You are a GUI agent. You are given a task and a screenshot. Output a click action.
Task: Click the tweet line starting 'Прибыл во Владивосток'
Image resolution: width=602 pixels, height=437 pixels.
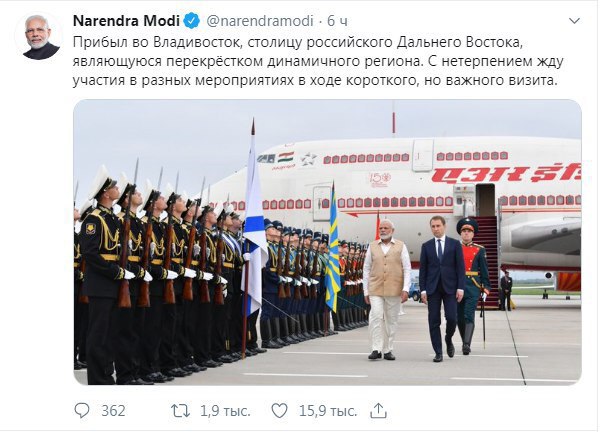[298, 42]
